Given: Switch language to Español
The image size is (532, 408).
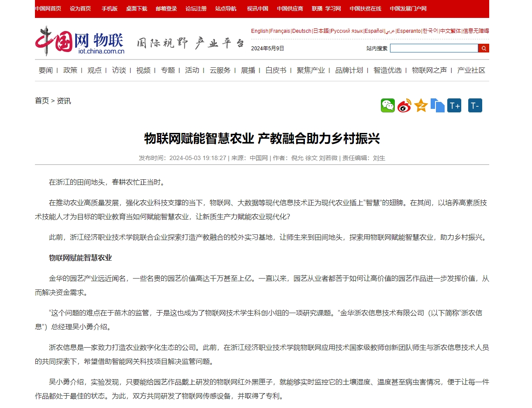Looking at the screenshot, I should (x=374, y=31).
